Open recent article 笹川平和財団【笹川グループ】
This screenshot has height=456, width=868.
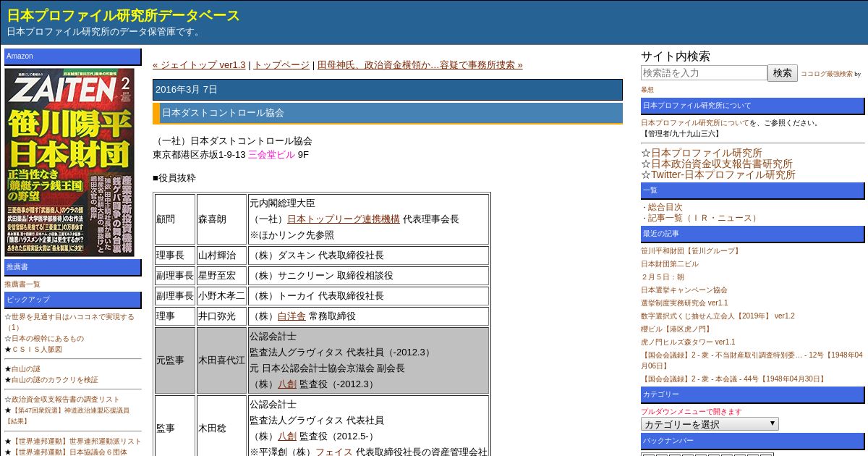point(691,251)
